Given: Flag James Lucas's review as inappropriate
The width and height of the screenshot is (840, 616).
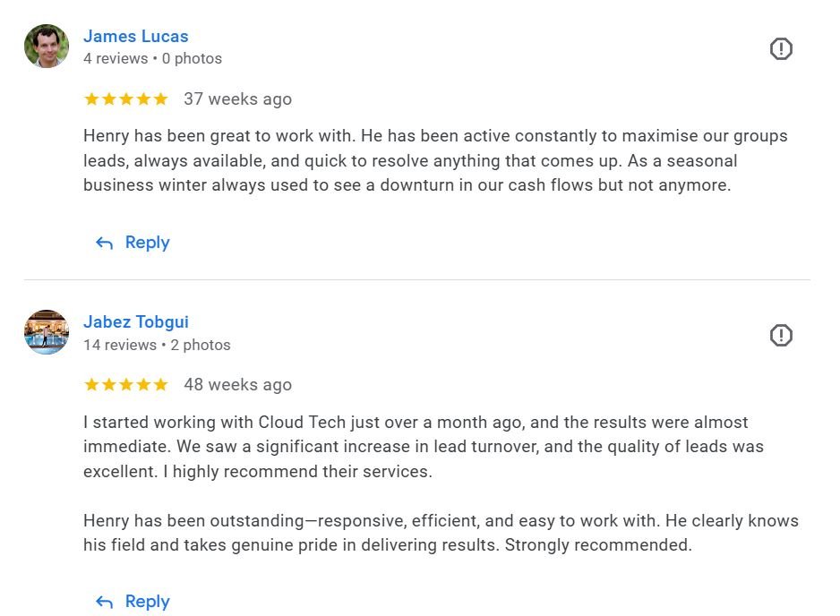Looking at the screenshot, I should tap(781, 48).
